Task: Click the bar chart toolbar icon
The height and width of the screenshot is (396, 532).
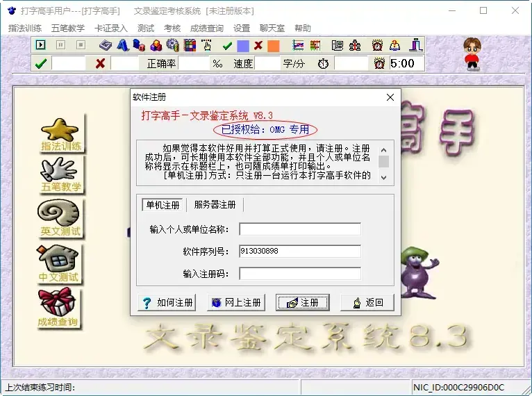Action: (x=315, y=45)
